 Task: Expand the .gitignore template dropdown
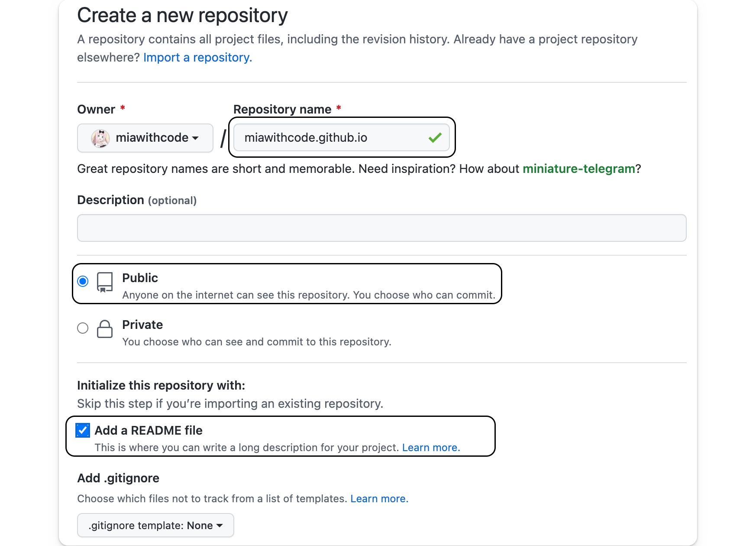(155, 525)
